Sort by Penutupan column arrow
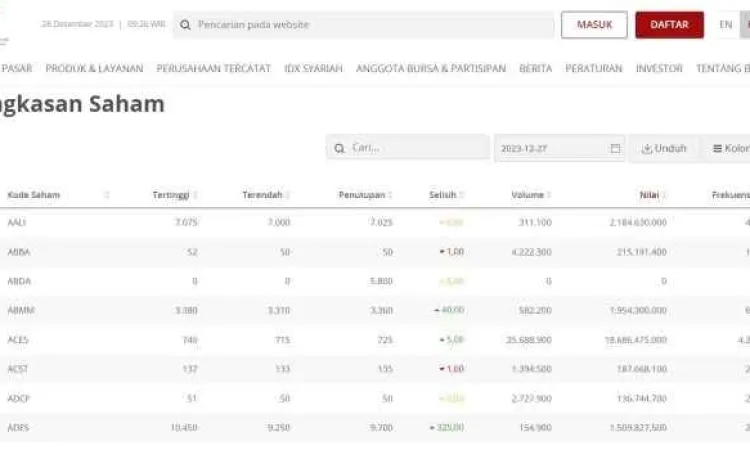The width and height of the screenshot is (750, 450). tap(390, 195)
